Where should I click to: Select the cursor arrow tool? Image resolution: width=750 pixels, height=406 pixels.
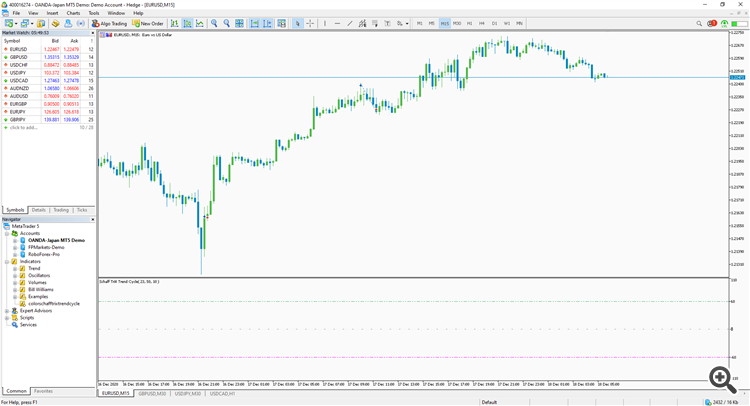tap(298, 23)
